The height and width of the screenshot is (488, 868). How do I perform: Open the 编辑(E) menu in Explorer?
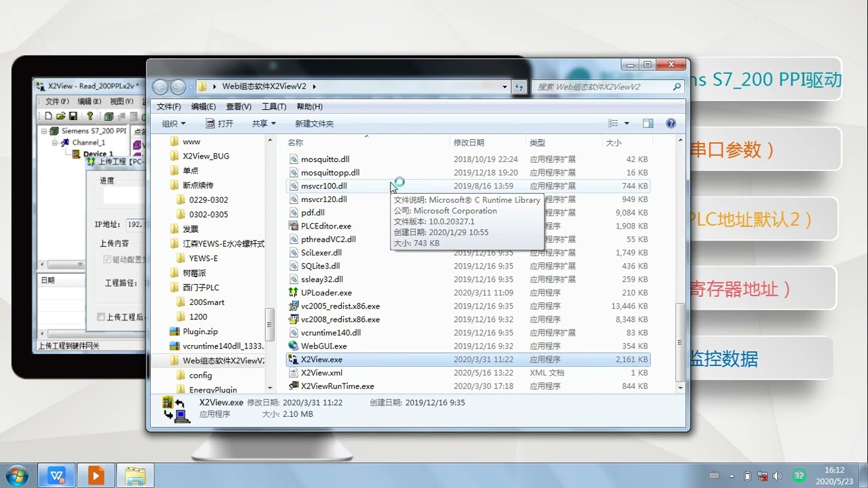click(x=203, y=106)
